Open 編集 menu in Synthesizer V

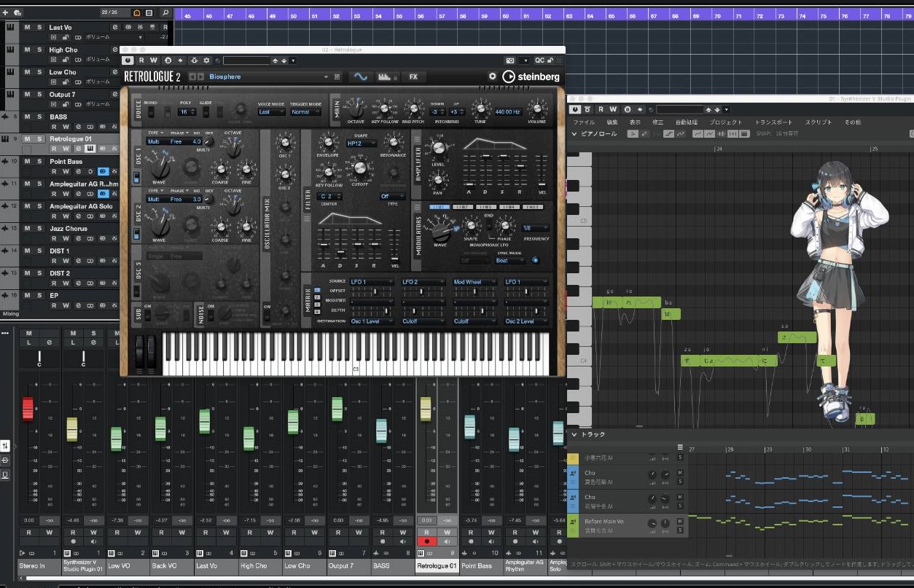pyautogui.click(x=612, y=122)
